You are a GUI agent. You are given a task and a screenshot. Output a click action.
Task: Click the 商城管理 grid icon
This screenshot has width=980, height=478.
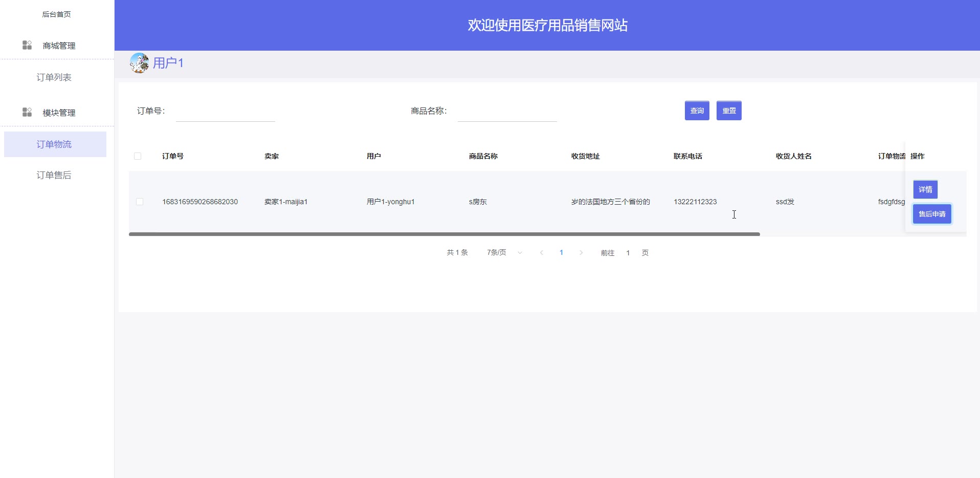27,45
